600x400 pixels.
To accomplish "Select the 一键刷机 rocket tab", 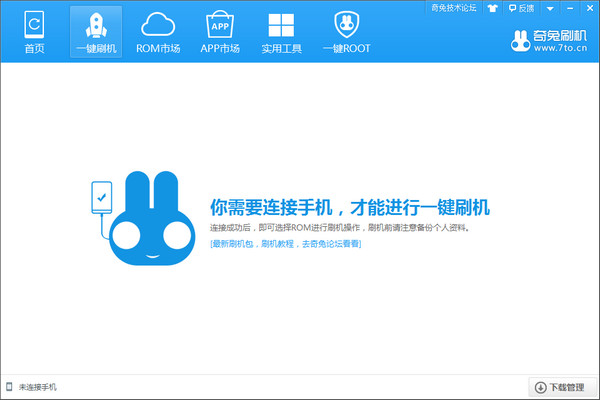I will coord(96,32).
